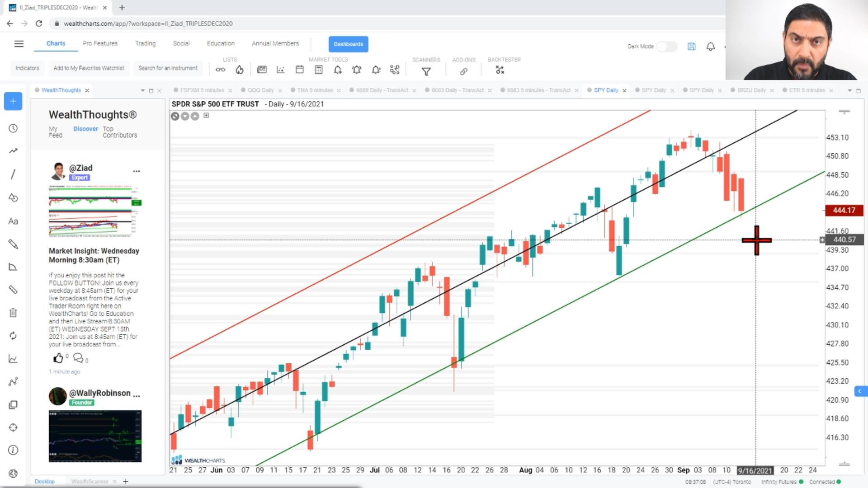Open the chart tabs overflow dropdown
This screenshot has width=868, height=488.
click(849, 91)
